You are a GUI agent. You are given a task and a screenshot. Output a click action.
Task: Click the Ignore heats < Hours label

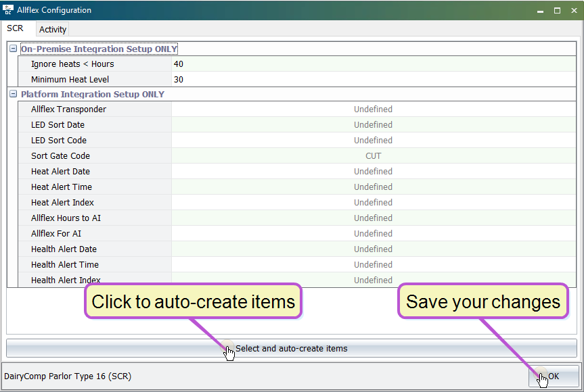(x=72, y=64)
